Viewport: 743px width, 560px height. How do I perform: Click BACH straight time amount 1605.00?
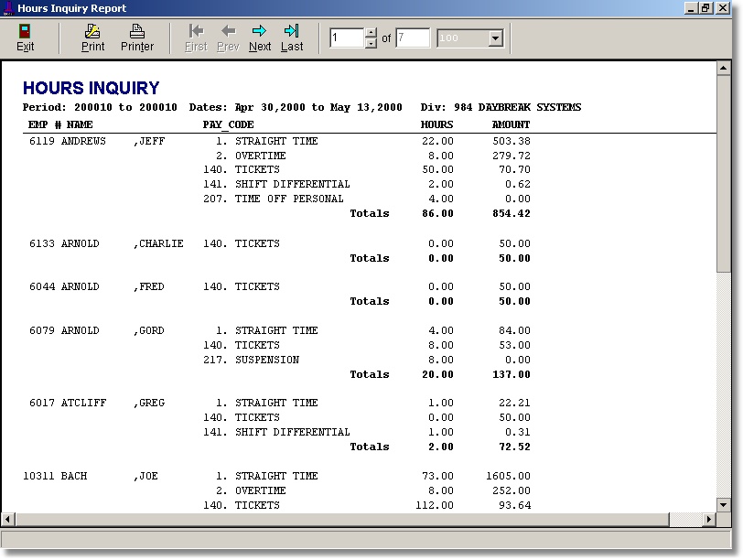pyautogui.click(x=508, y=476)
